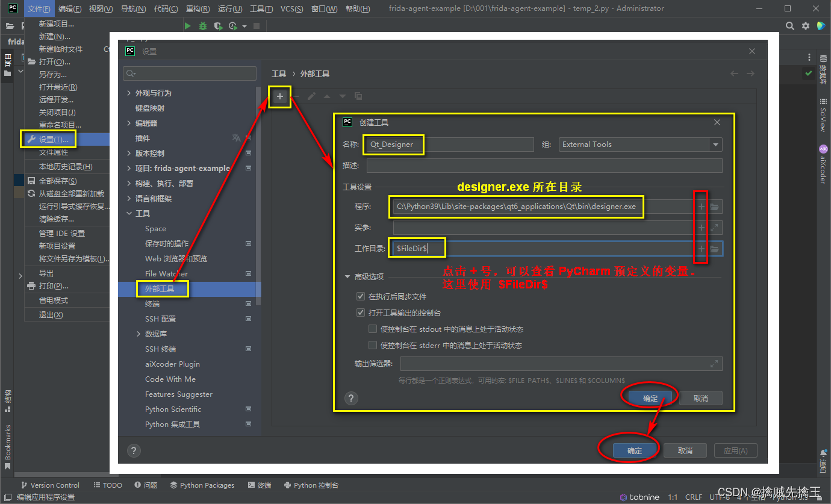Screen dimensions: 831x504
Task: Click the Stop square icon
Action: (257, 26)
